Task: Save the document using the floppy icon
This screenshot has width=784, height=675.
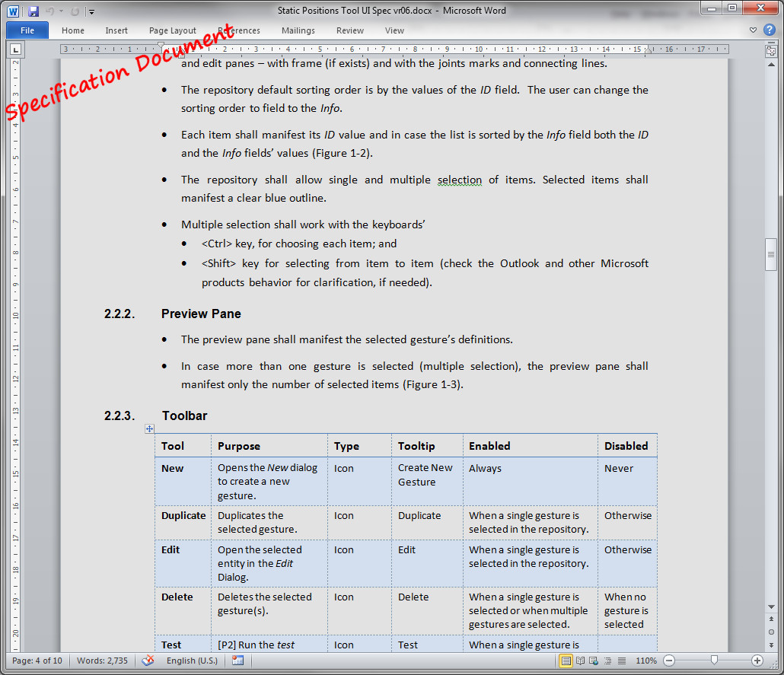Action: (x=33, y=11)
